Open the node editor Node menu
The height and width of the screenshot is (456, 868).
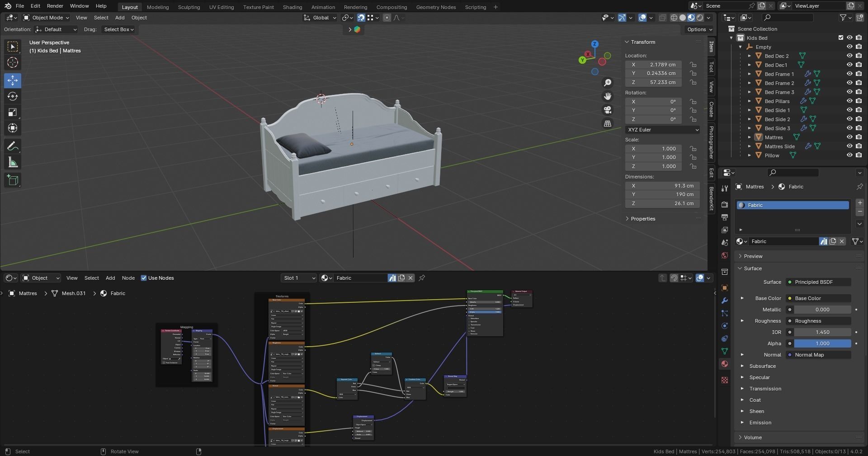(128, 278)
